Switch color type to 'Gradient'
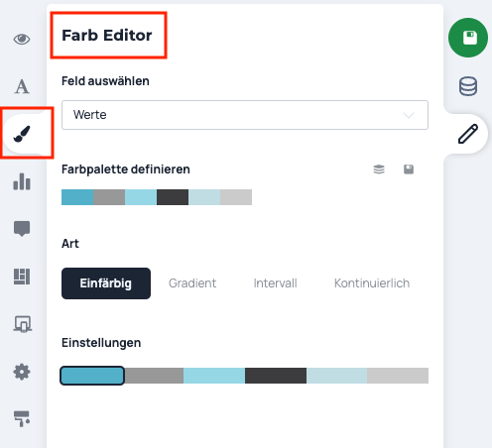 pos(192,283)
